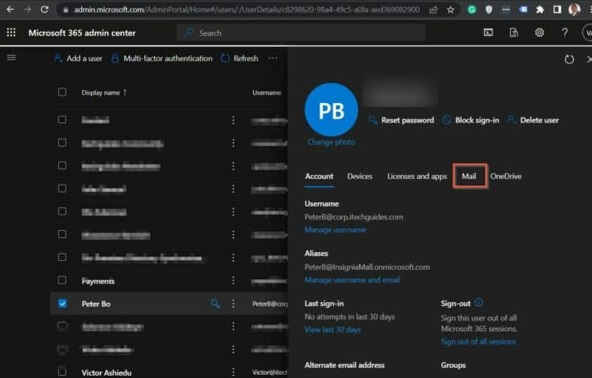Refresh the user details panel icon
This screenshot has height=378, width=592.
pyautogui.click(x=569, y=59)
